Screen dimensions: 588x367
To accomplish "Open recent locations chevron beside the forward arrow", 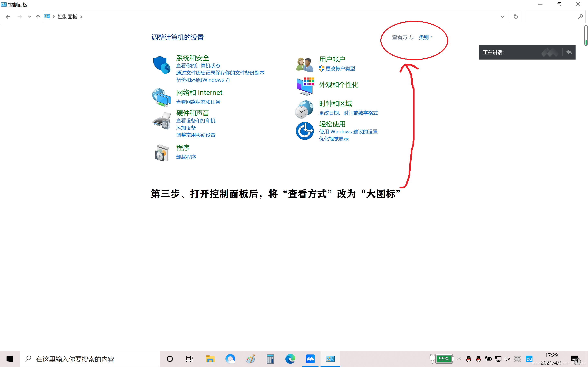I will coord(29,17).
